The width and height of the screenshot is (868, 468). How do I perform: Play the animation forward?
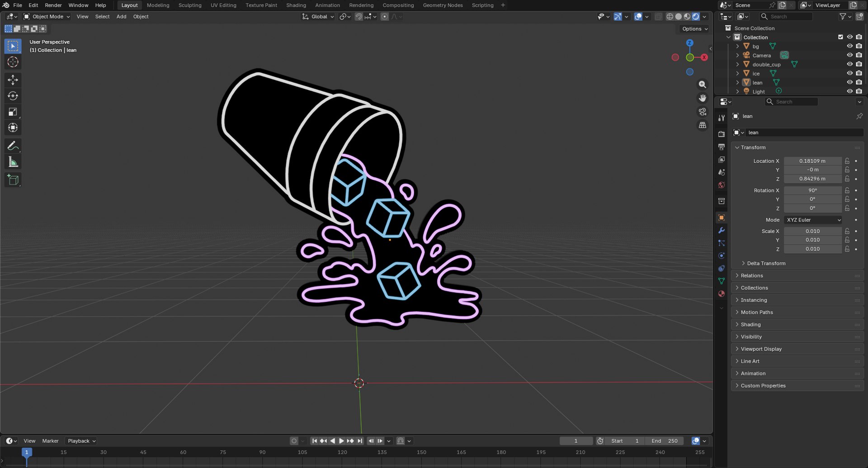[341, 441]
